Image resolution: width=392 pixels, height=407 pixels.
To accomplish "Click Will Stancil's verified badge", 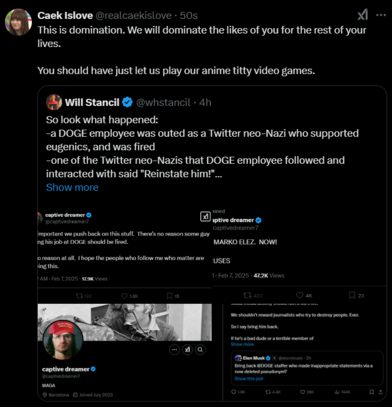I will point(127,102).
